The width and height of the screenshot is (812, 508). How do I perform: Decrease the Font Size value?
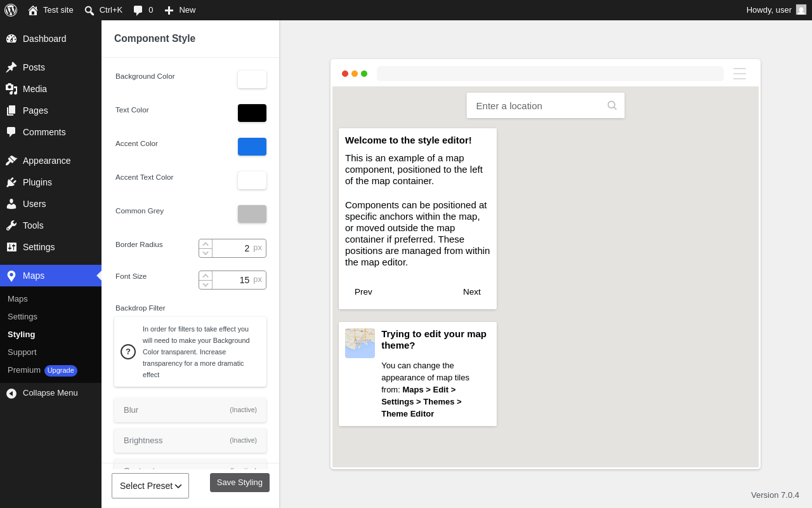[x=206, y=284]
